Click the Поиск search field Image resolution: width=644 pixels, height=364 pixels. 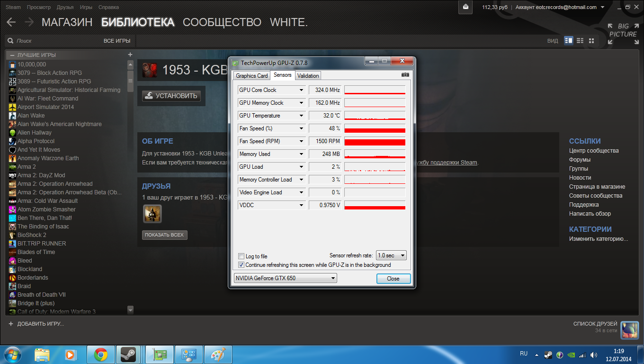52,41
